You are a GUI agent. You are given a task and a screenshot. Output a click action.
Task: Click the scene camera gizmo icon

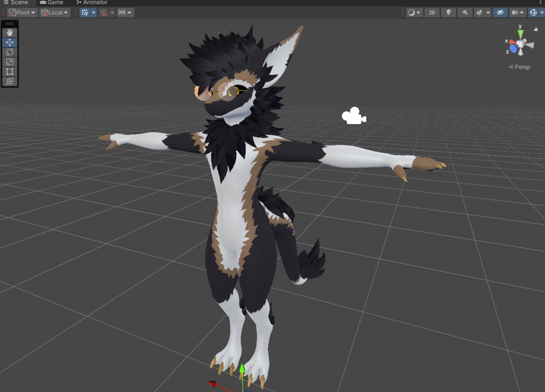354,116
